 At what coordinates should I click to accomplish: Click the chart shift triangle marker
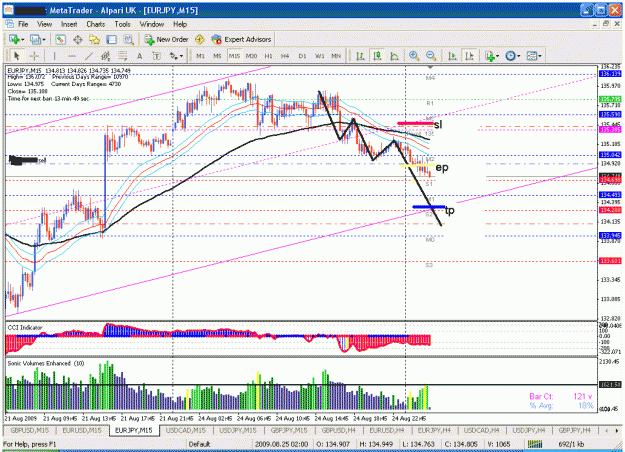click(x=430, y=67)
